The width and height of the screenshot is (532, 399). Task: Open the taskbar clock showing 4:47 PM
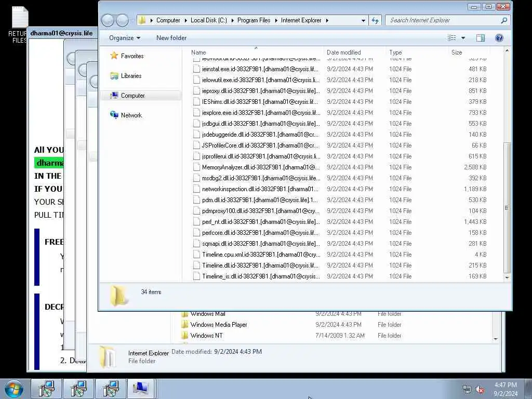pos(506,389)
